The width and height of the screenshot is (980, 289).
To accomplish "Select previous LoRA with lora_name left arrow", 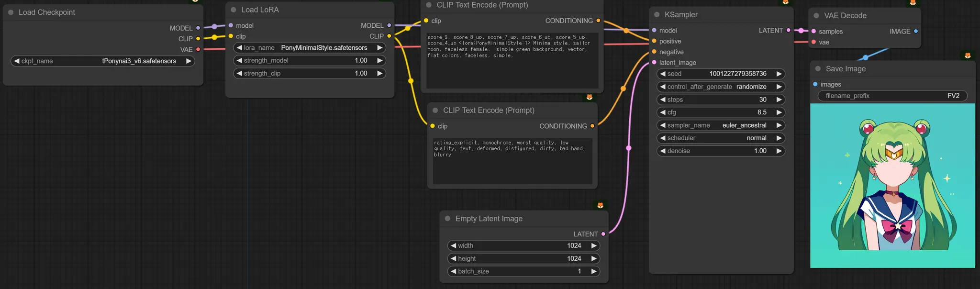I will point(239,47).
